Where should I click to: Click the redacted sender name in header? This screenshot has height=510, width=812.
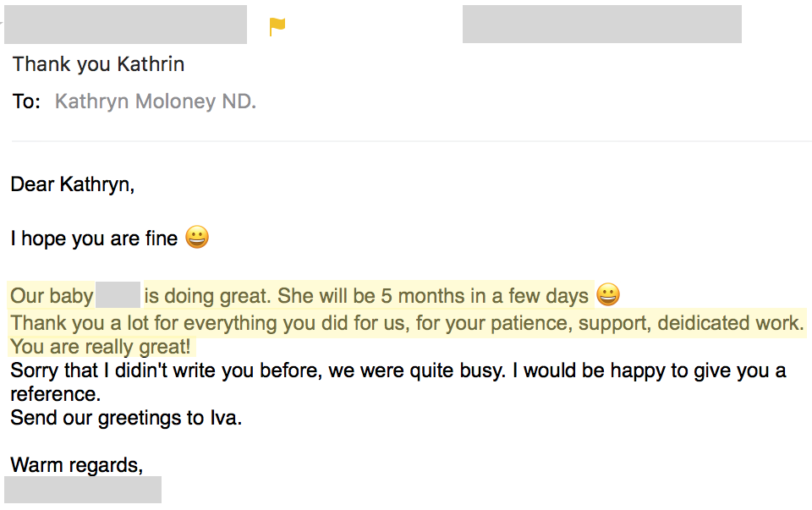click(x=125, y=25)
